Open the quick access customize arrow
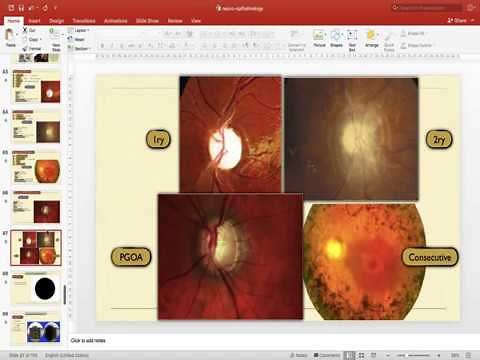The width and height of the screenshot is (480, 360). click(x=56, y=7)
